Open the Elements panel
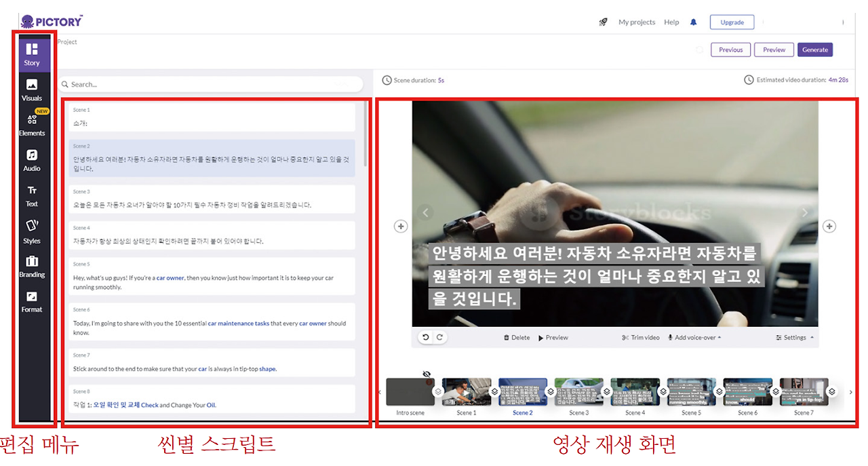This screenshot has width=868, height=466. tap(32, 125)
